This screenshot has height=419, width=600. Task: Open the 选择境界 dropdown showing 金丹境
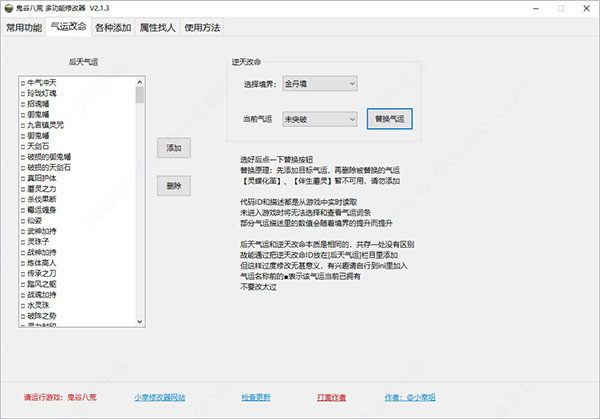320,83
